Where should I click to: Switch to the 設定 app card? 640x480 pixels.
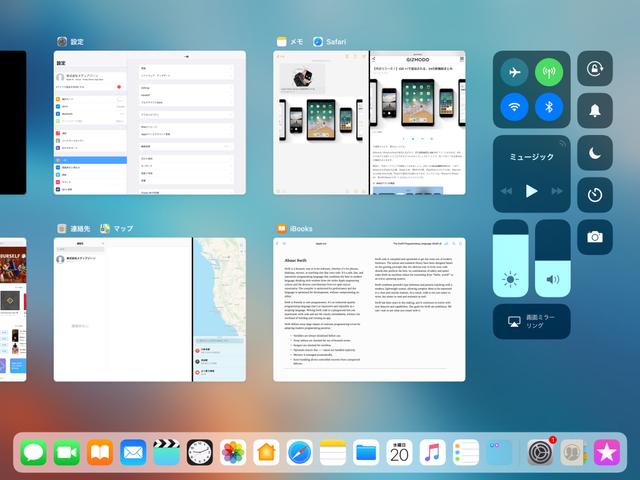click(x=150, y=122)
